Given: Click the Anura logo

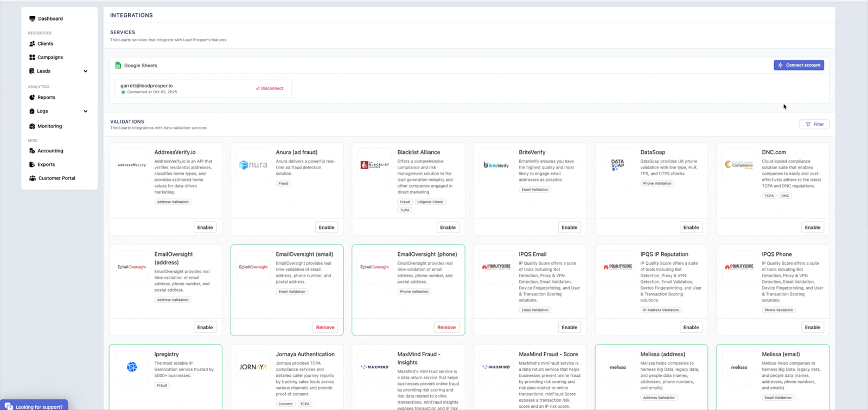Looking at the screenshot, I should click(253, 165).
